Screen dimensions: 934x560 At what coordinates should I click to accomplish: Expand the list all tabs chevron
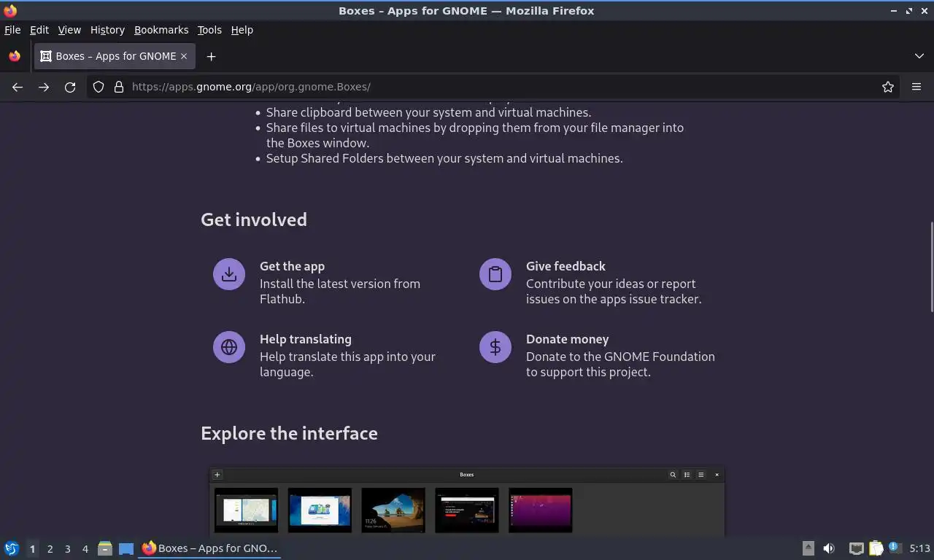coord(919,56)
